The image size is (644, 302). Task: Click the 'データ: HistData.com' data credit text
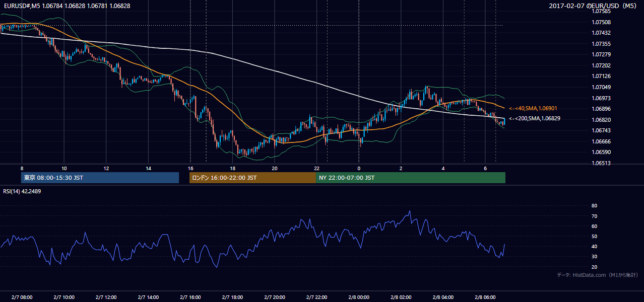[597, 275]
